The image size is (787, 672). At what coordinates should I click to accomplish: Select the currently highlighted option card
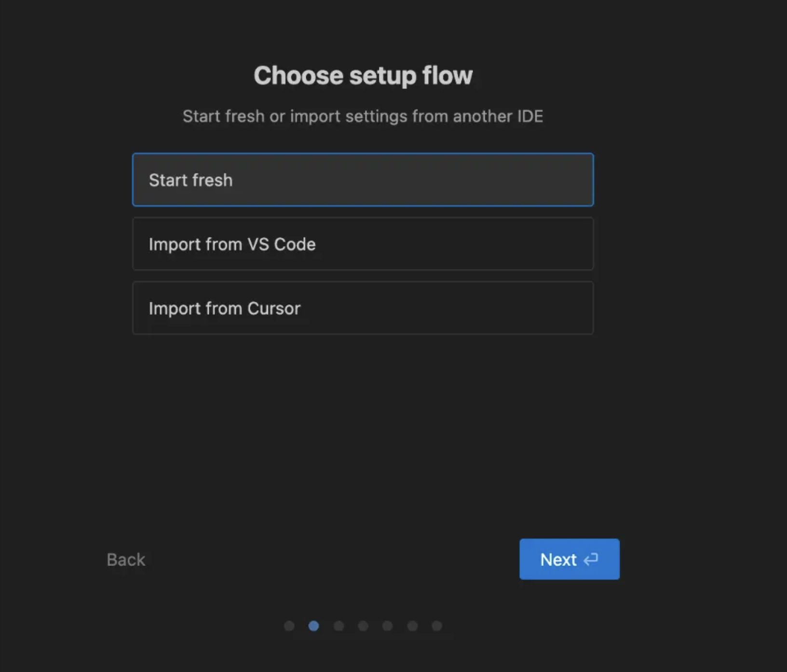click(x=363, y=180)
